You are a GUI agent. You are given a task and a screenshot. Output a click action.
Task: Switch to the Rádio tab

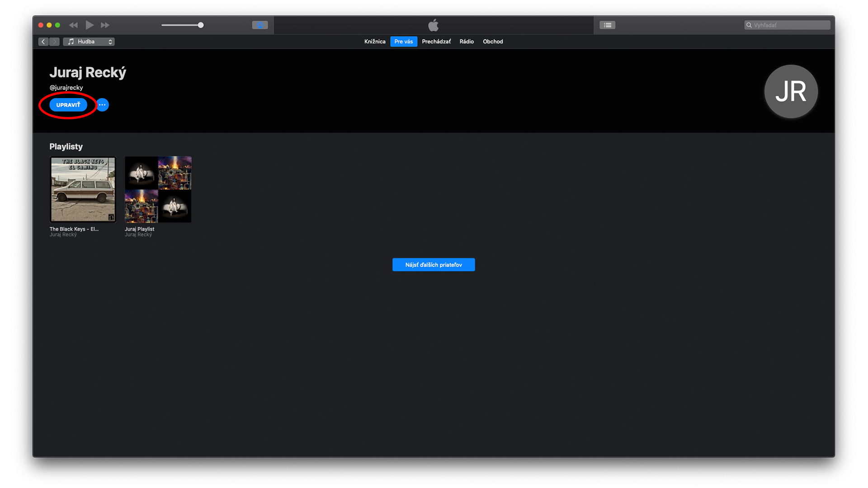pos(467,42)
